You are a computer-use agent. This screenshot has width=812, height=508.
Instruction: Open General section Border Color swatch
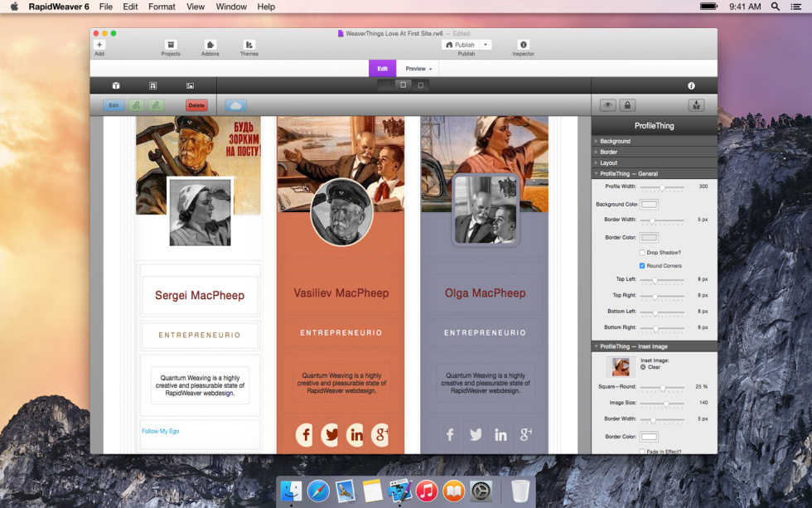click(x=649, y=238)
